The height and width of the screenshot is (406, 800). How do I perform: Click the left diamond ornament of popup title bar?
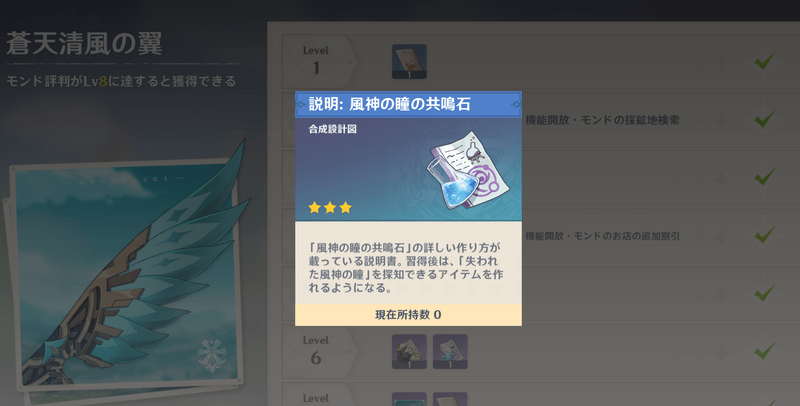click(301, 104)
